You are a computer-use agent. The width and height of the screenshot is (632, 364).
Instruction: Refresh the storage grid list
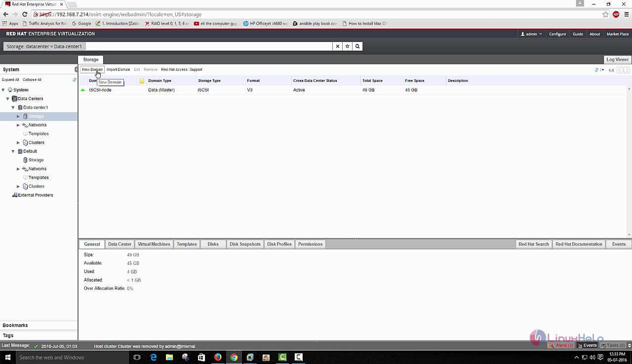click(596, 70)
